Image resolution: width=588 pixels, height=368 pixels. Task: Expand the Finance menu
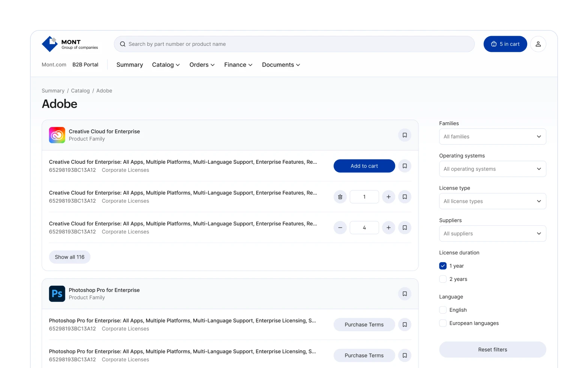(238, 65)
